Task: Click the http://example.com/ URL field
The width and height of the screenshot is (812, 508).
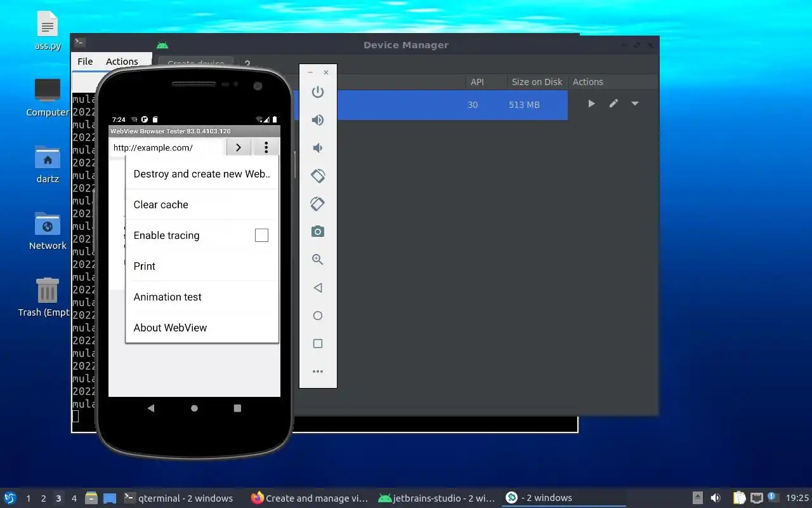Action: pos(167,147)
